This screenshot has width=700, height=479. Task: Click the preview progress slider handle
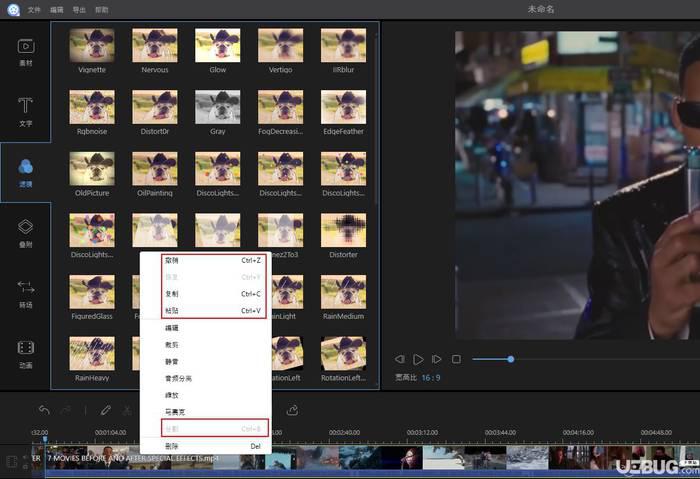click(x=511, y=359)
